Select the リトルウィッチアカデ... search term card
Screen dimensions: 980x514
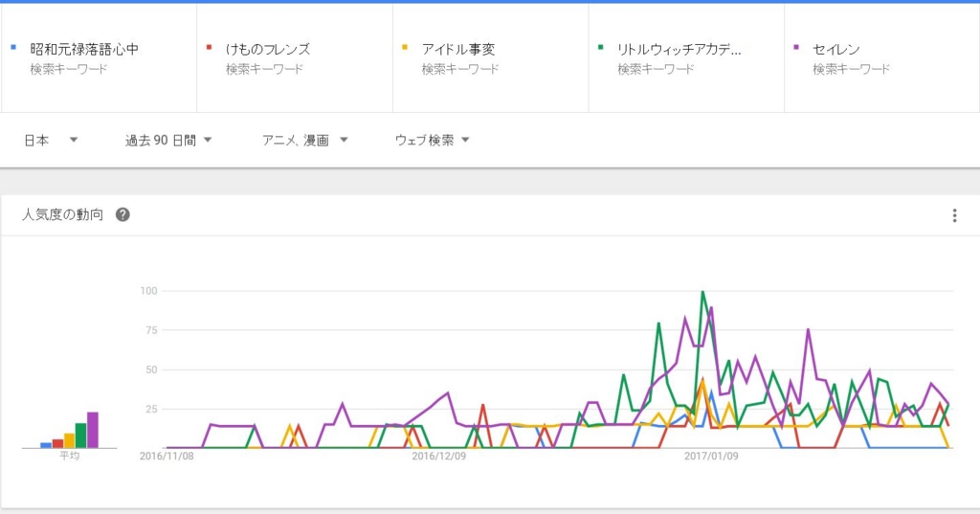coord(686,58)
